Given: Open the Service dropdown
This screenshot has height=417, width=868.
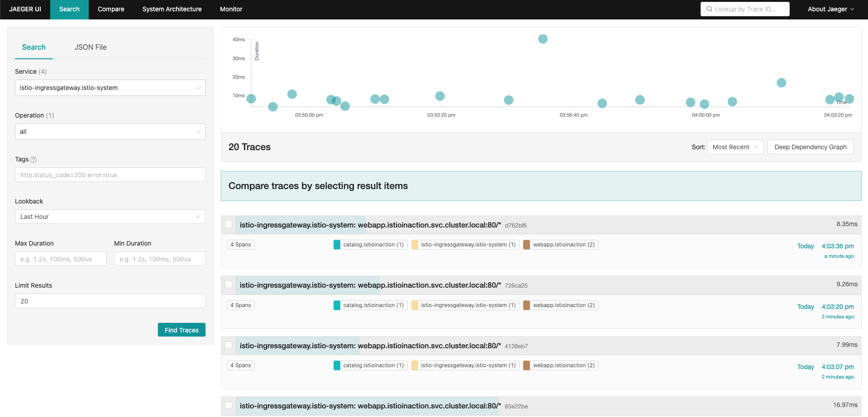Looking at the screenshot, I should click(110, 88).
